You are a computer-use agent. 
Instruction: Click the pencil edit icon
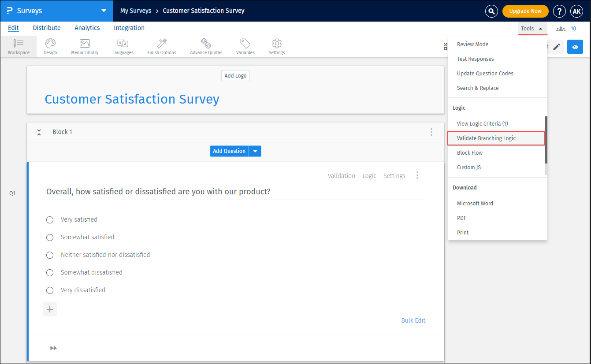(x=557, y=46)
